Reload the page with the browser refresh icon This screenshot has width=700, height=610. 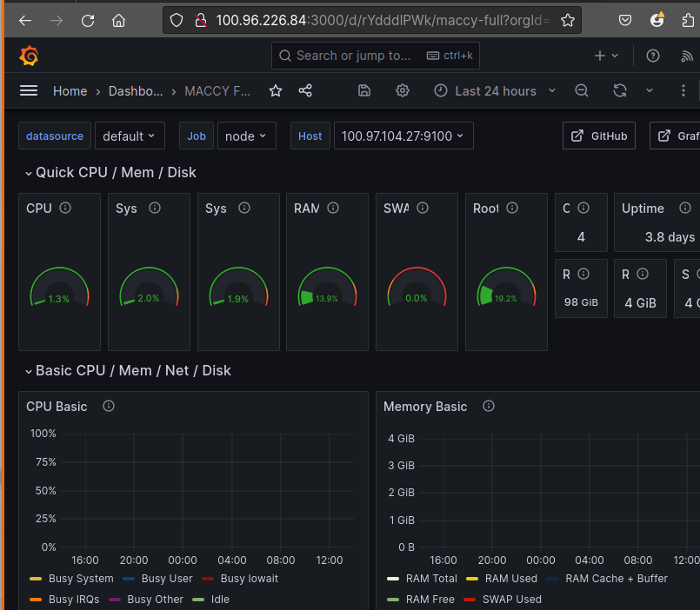tap(88, 21)
